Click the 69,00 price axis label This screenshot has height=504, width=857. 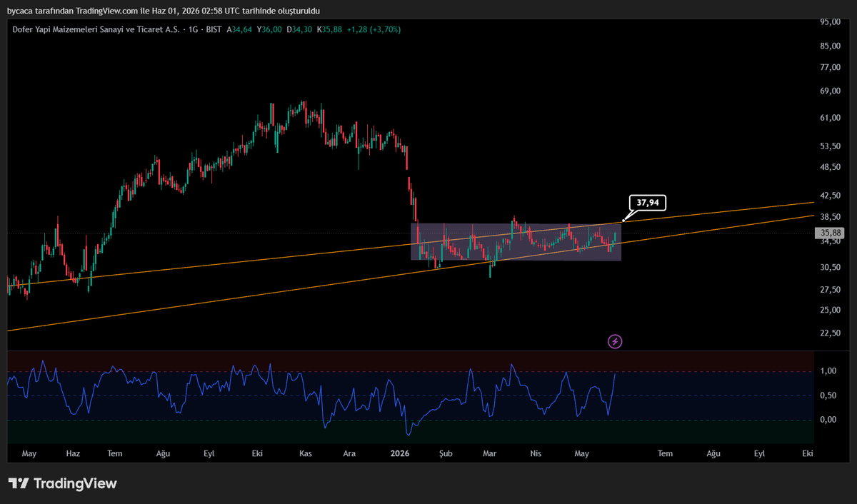coord(830,91)
